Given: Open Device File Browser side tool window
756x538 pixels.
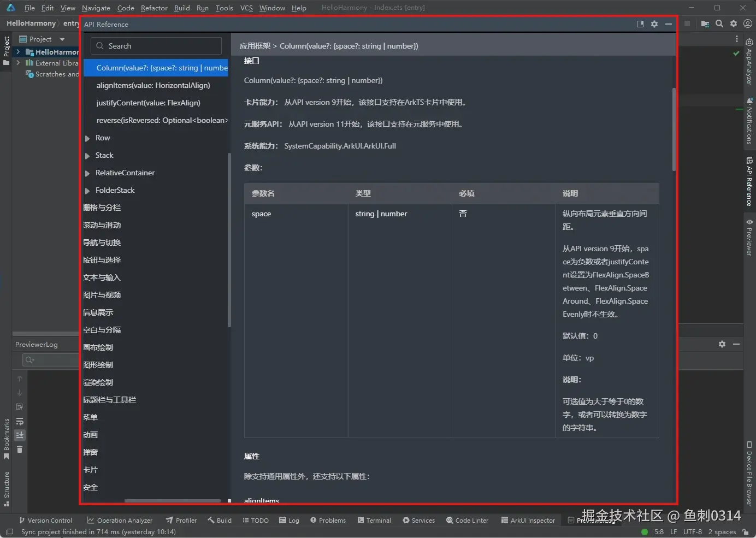Looking at the screenshot, I should pos(749,474).
